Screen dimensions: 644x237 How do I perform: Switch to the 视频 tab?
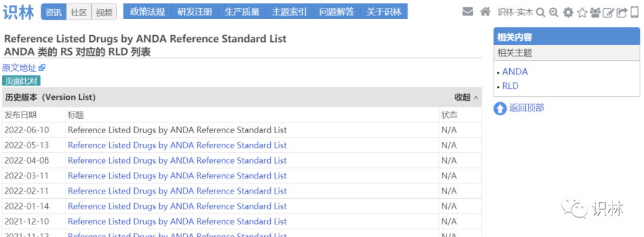(104, 12)
